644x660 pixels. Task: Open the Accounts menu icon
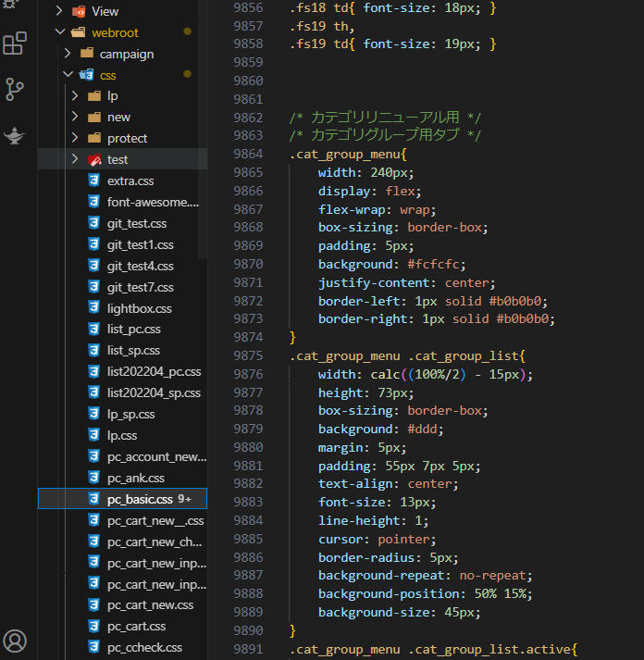(15, 640)
